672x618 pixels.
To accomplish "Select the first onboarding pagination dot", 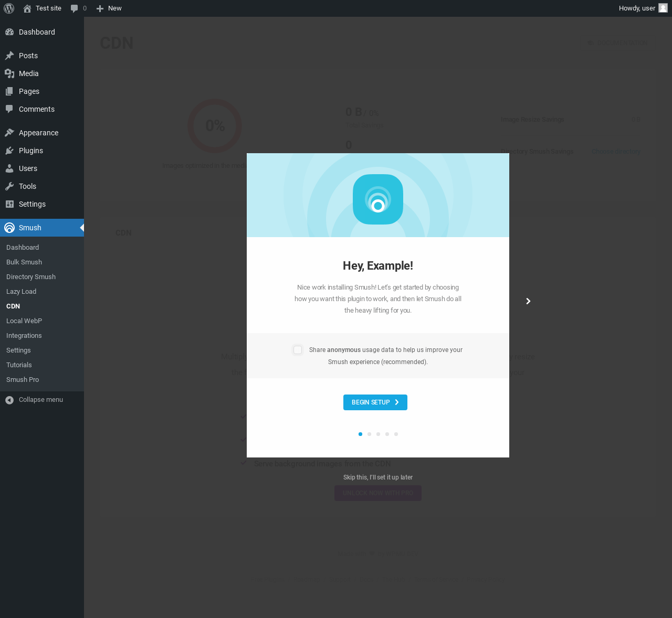I will [x=360, y=434].
